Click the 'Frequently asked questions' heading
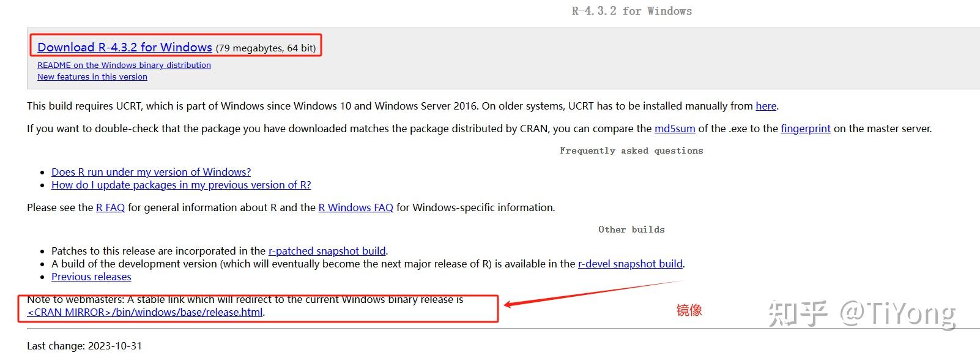 tap(631, 151)
